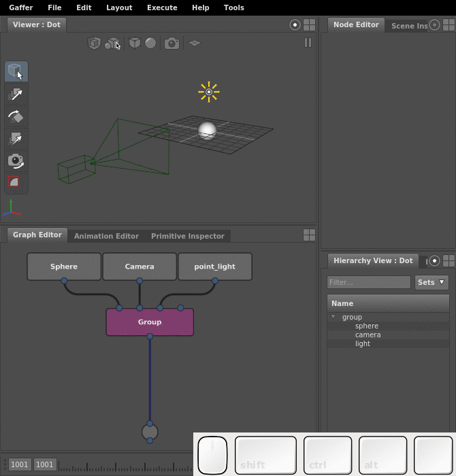Select group in the hierarchy
The width and height of the screenshot is (456, 476).
pos(352,318)
